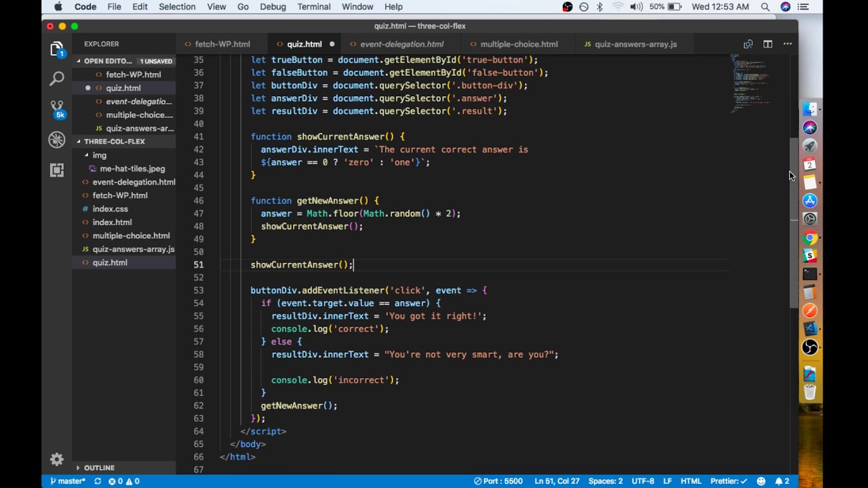Open App Store from the Dock

pyautogui.click(x=810, y=201)
